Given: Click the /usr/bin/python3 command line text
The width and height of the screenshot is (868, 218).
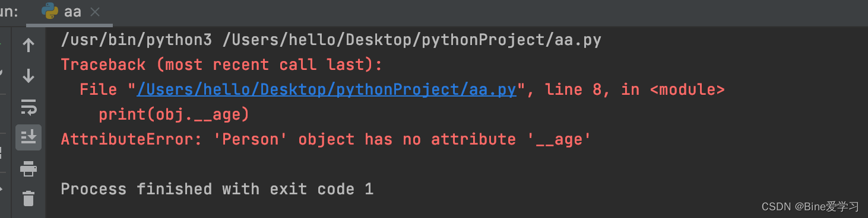Looking at the screenshot, I should (331, 40).
